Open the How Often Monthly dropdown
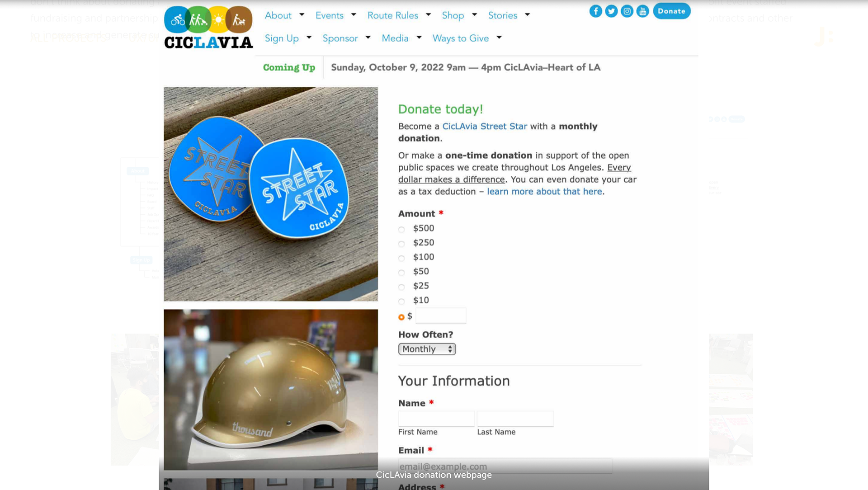Viewport: 868px width, 490px height. (x=427, y=349)
